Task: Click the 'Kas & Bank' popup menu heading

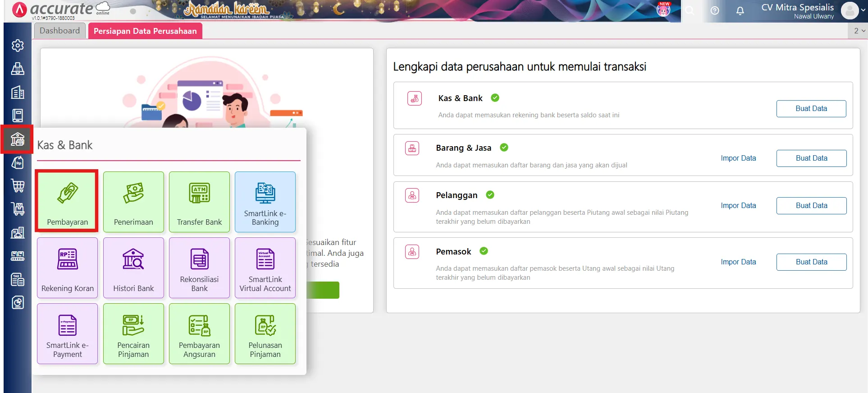Action: 65,145
